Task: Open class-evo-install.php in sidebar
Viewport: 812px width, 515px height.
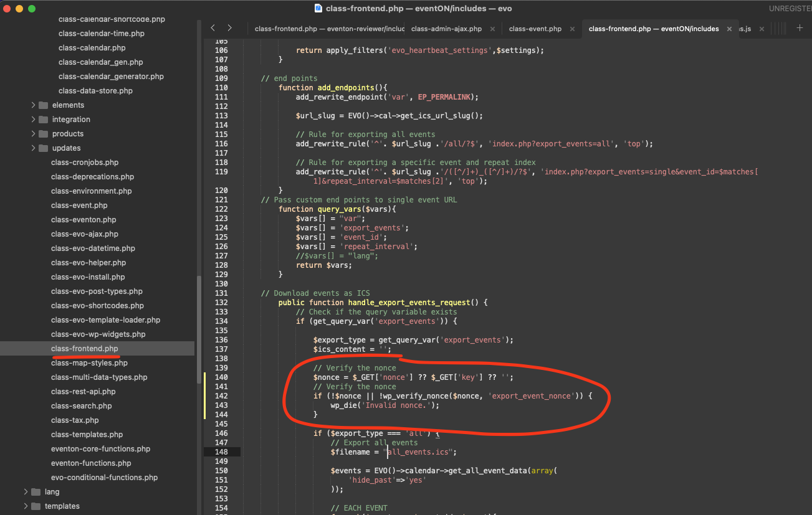Action: point(88,277)
